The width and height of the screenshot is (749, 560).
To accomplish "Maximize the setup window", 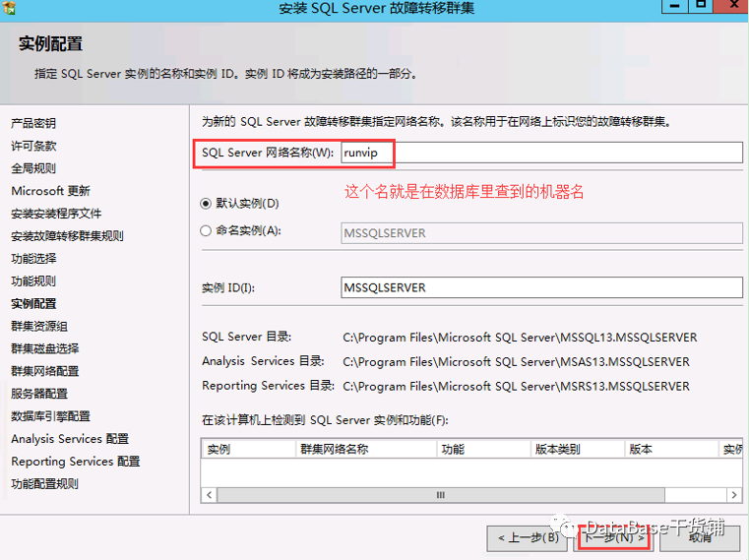I will [x=700, y=5].
